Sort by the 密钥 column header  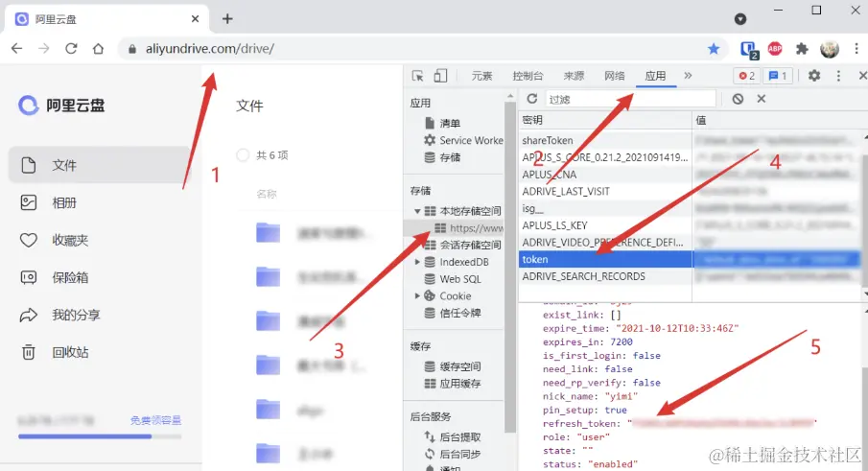point(605,120)
